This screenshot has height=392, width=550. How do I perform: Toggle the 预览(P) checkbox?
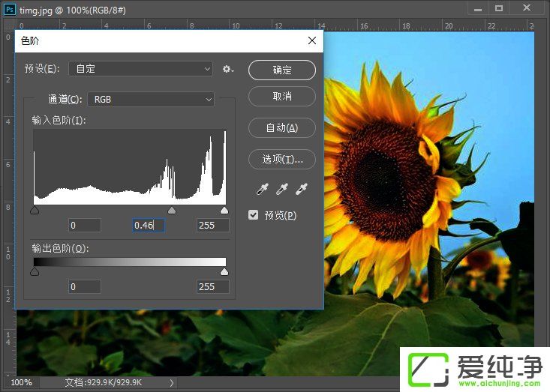tap(254, 215)
